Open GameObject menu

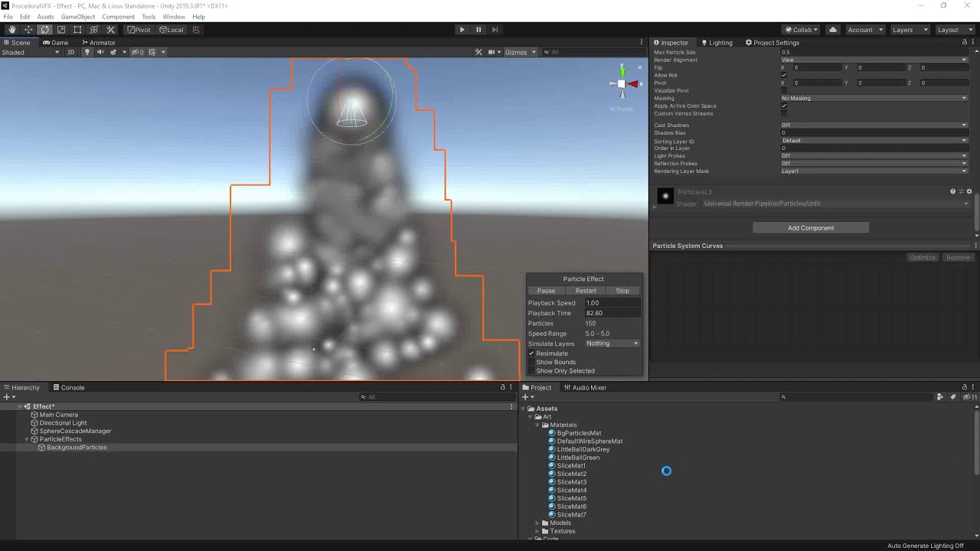pyautogui.click(x=78, y=17)
